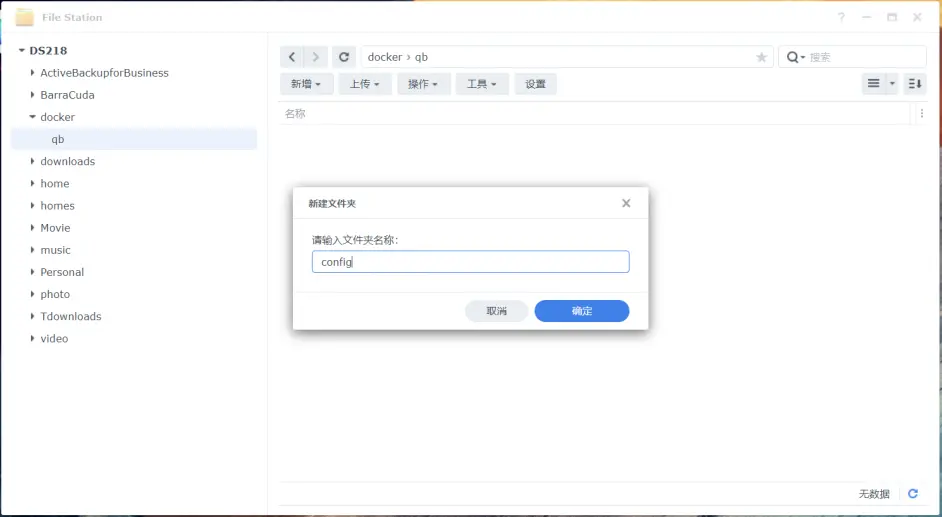Open the 上传 dropdown menu
This screenshot has width=942, height=517.
click(x=365, y=84)
